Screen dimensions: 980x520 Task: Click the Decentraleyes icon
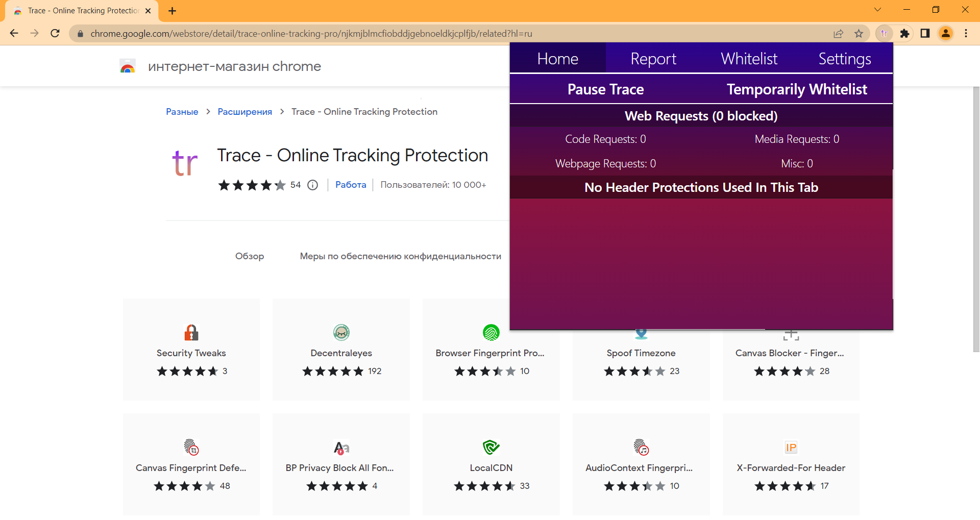click(341, 332)
